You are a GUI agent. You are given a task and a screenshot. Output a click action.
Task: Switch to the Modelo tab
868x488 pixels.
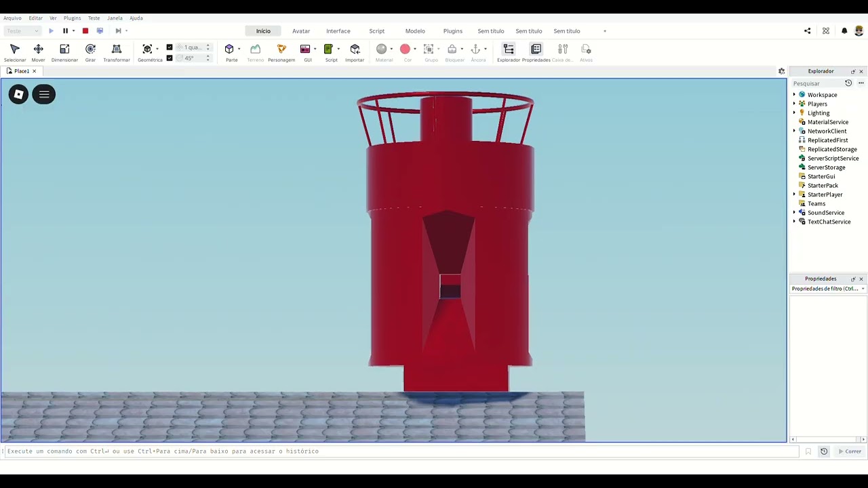click(415, 31)
